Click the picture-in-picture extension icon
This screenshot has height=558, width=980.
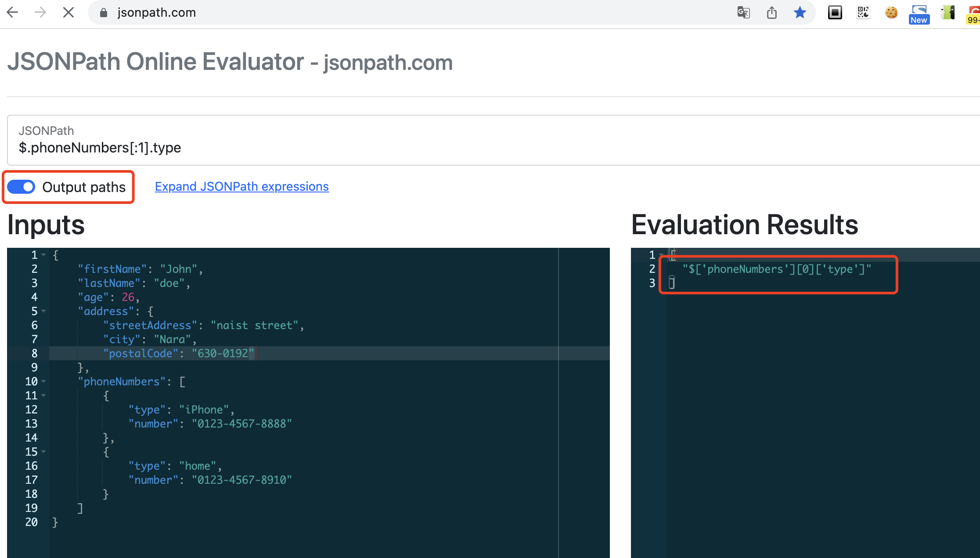click(835, 12)
